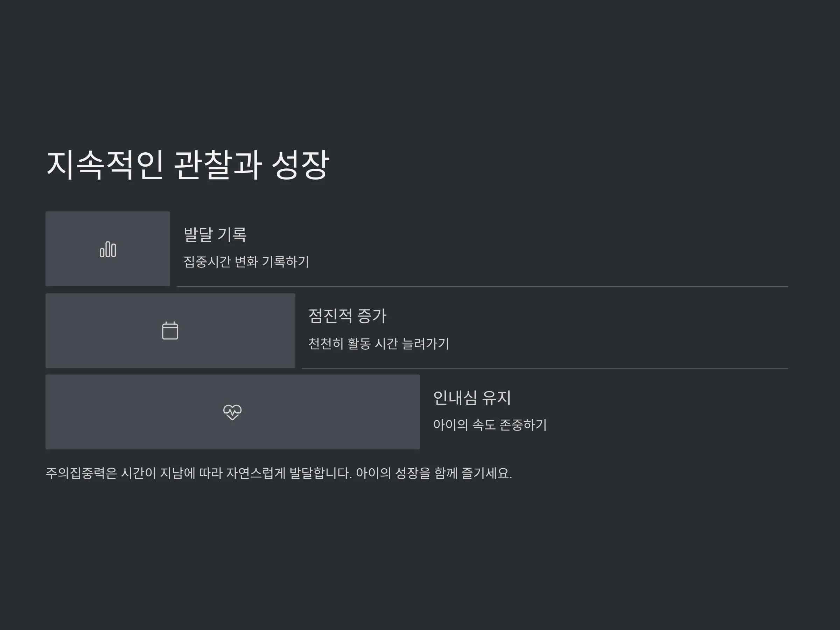Click the footer sentence starting with 주의집중력은
The height and width of the screenshot is (630, 840).
[279, 473]
